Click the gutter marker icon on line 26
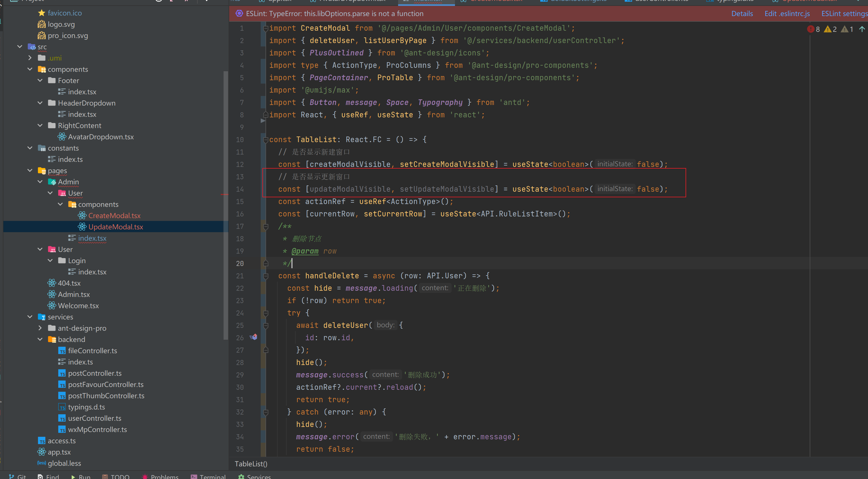 [x=254, y=337]
